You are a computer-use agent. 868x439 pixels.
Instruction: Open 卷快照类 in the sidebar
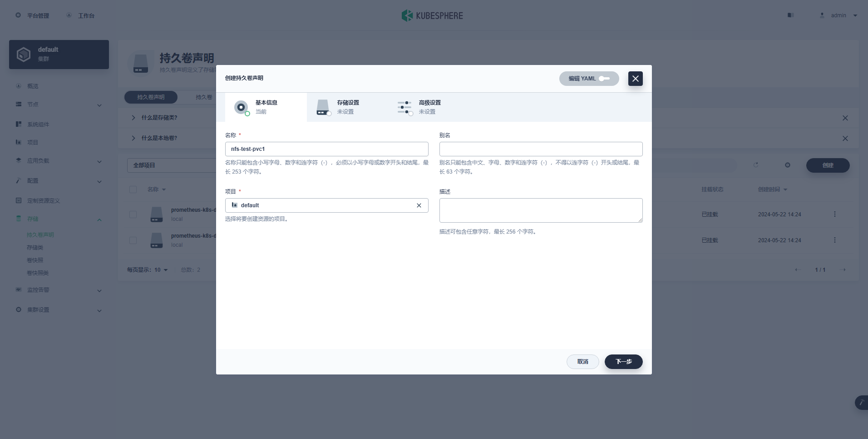pos(38,273)
